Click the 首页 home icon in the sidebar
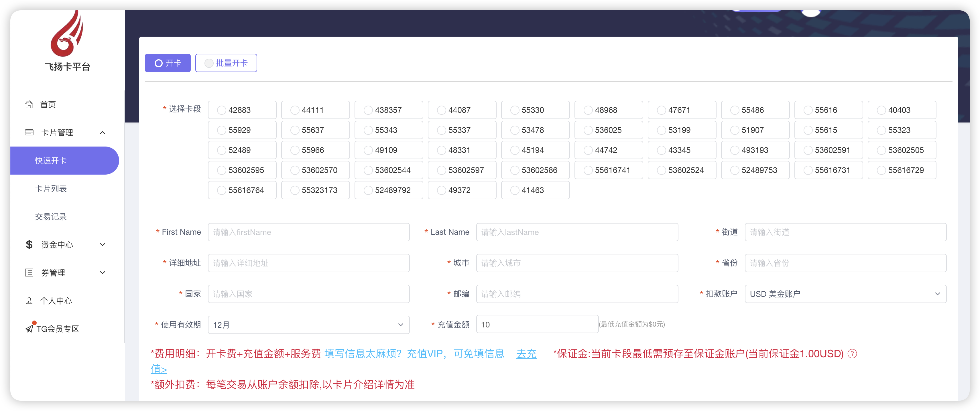 [x=29, y=104]
